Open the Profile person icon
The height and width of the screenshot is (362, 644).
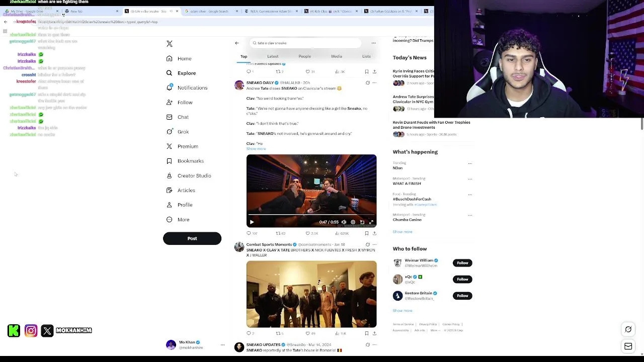pos(170,205)
